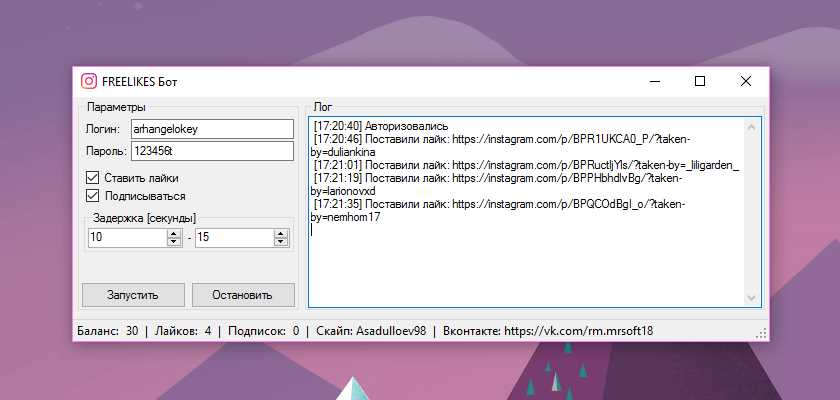This screenshot has width=840, height=400.
Task: Click the log entry for duliankina
Action: [x=501, y=146]
